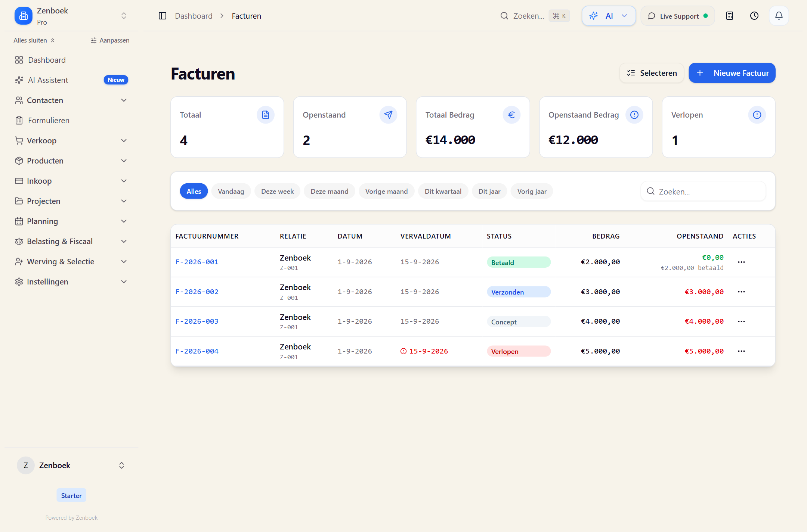Click the Selecteren button
Image resolution: width=807 pixels, height=532 pixels.
coord(652,73)
